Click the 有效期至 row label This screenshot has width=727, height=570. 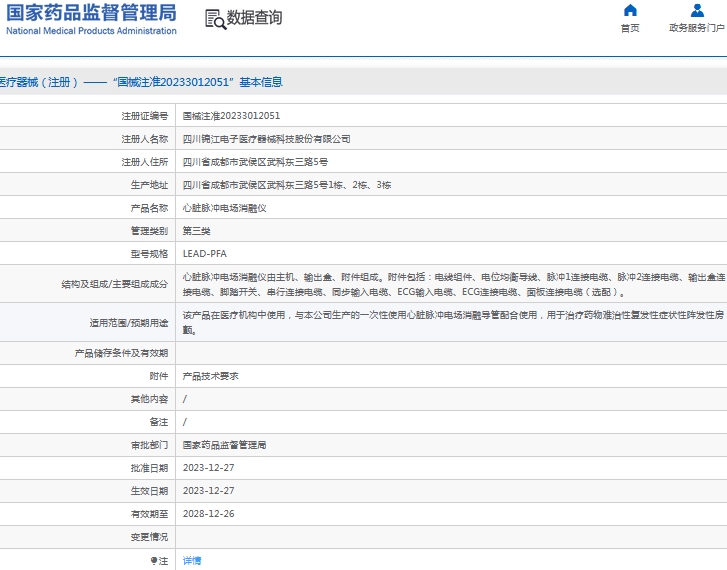[x=149, y=514]
